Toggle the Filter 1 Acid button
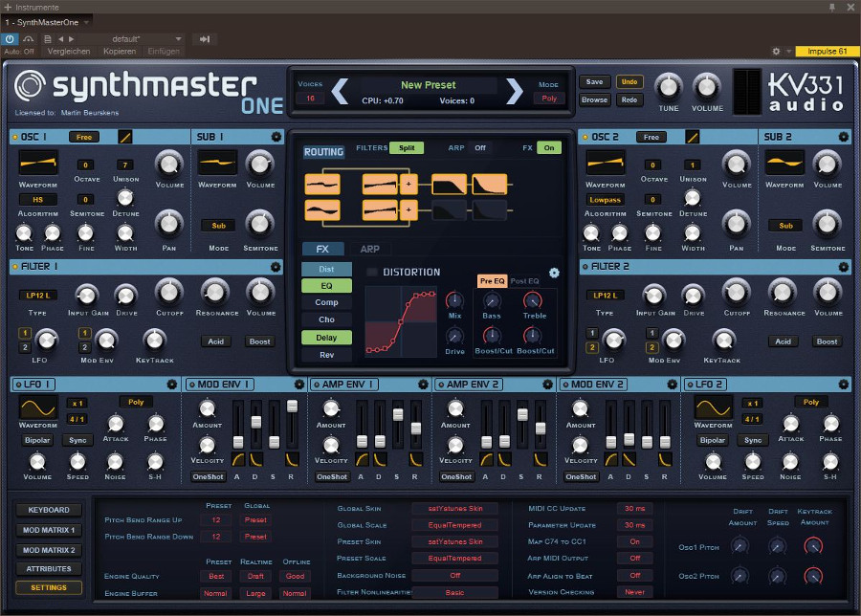This screenshot has height=616, width=861. point(216,341)
